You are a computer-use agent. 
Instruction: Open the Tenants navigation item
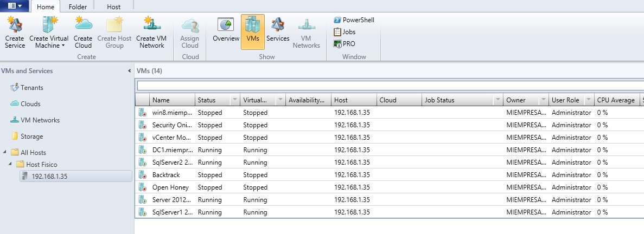(31, 88)
